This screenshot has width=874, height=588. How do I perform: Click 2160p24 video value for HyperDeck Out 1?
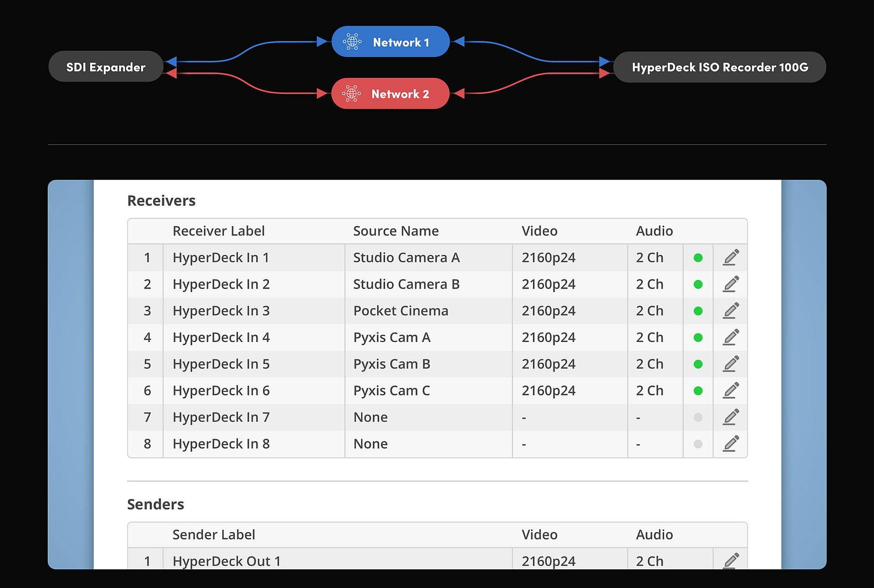(549, 561)
